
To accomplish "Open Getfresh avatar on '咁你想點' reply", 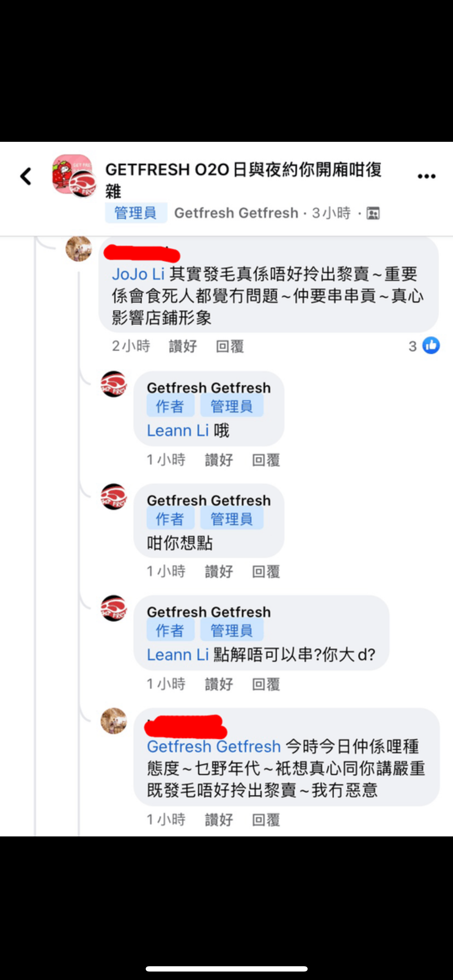I will pyautogui.click(x=114, y=497).
